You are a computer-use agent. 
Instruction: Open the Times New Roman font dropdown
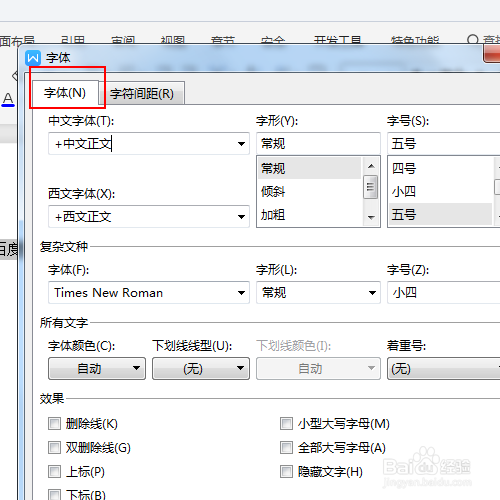pos(149,293)
